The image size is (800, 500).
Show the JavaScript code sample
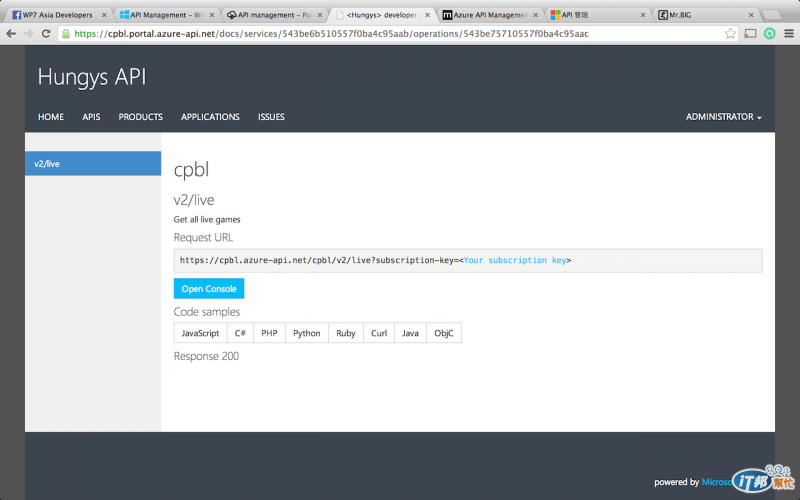click(x=201, y=333)
